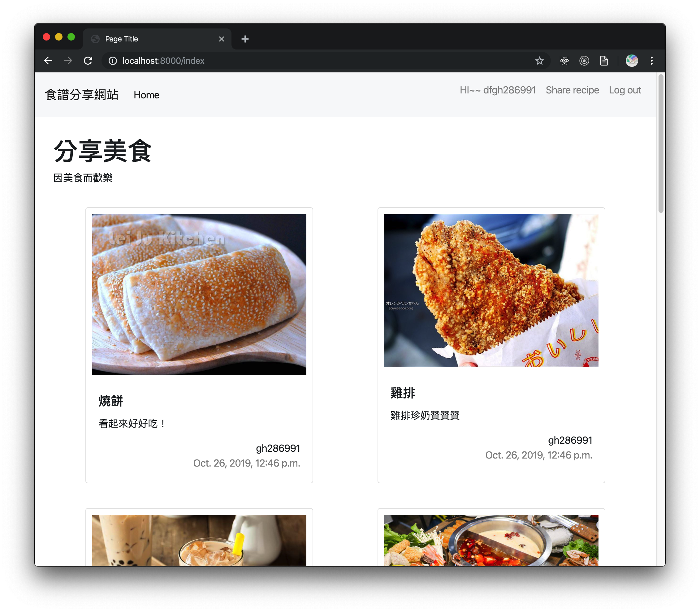Screen dimensions: 700x612
Task: Go back with the browser back arrow
Action: click(x=48, y=61)
